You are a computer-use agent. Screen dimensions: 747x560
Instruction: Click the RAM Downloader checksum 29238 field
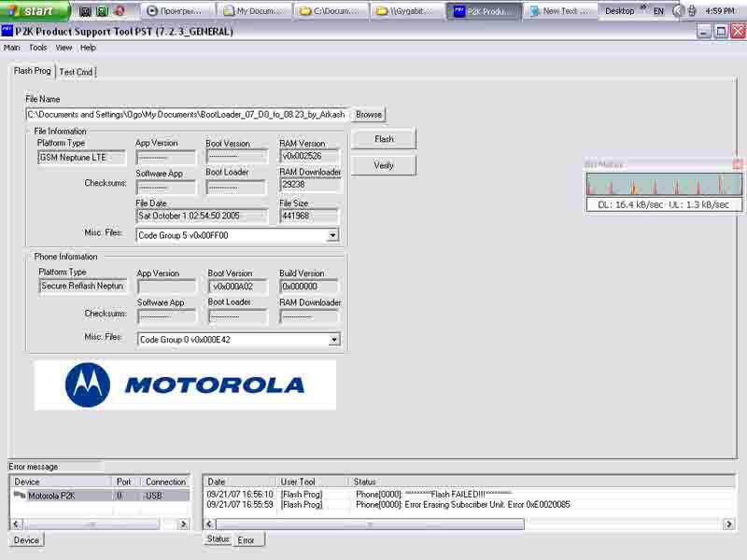[x=310, y=185]
